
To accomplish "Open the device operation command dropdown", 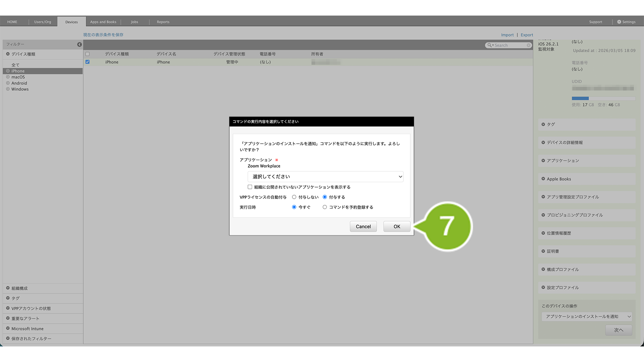I will 586,316.
